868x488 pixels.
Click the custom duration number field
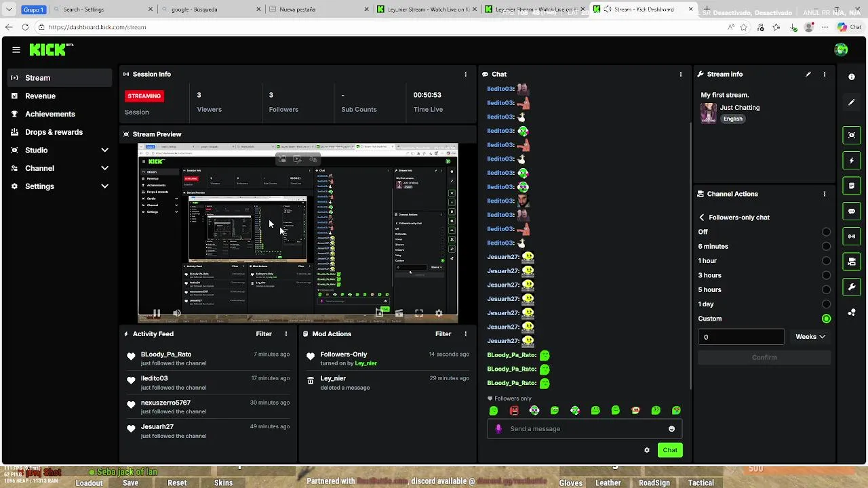tap(741, 337)
